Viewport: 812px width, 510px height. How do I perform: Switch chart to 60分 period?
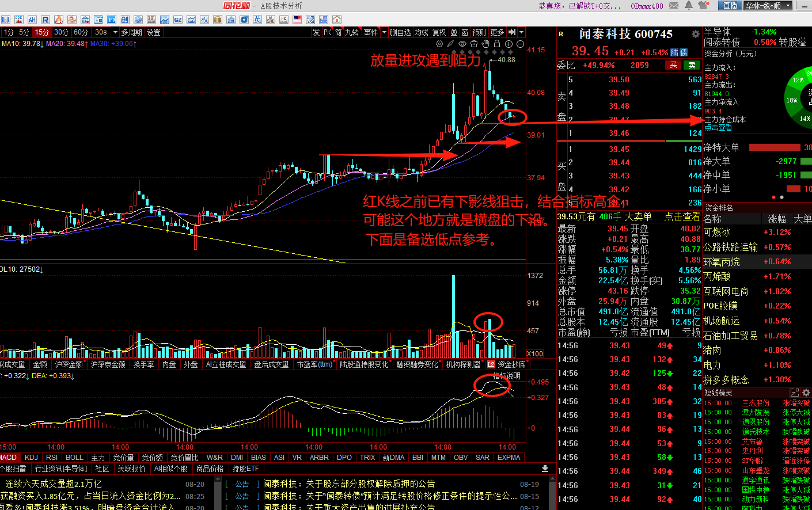(x=81, y=32)
